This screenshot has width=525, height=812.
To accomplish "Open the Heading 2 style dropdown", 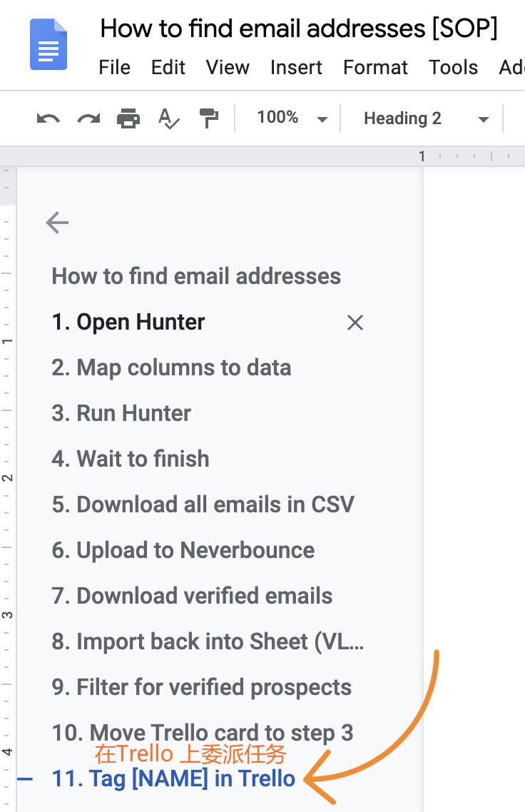I will (426, 118).
